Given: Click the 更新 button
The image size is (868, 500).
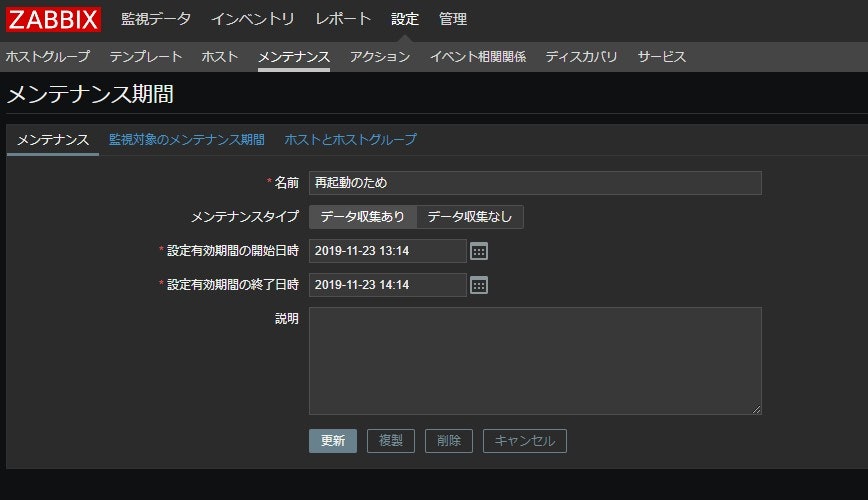Looking at the screenshot, I should [333, 441].
